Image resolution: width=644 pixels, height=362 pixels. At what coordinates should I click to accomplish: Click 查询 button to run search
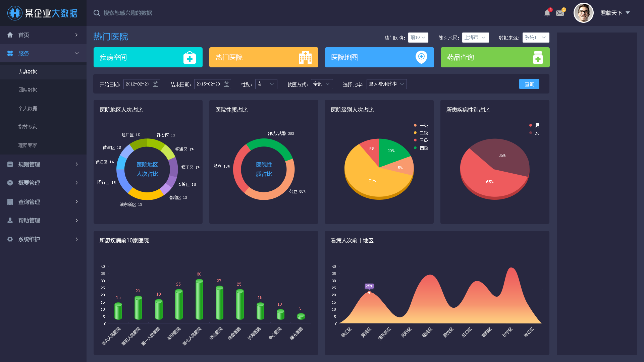pyautogui.click(x=529, y=84)
